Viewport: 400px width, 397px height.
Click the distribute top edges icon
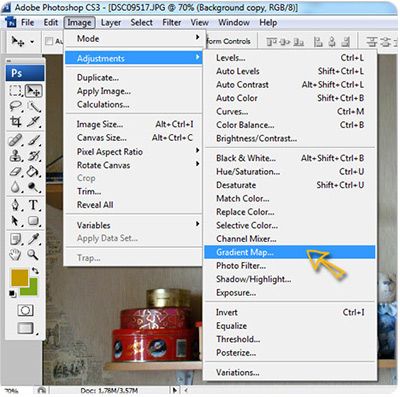(372, 42)
